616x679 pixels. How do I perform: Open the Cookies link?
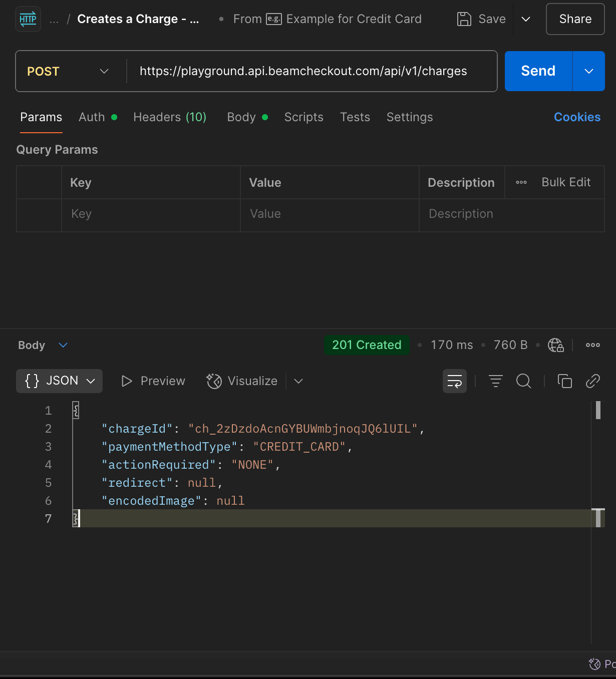(x=577, y=117)
